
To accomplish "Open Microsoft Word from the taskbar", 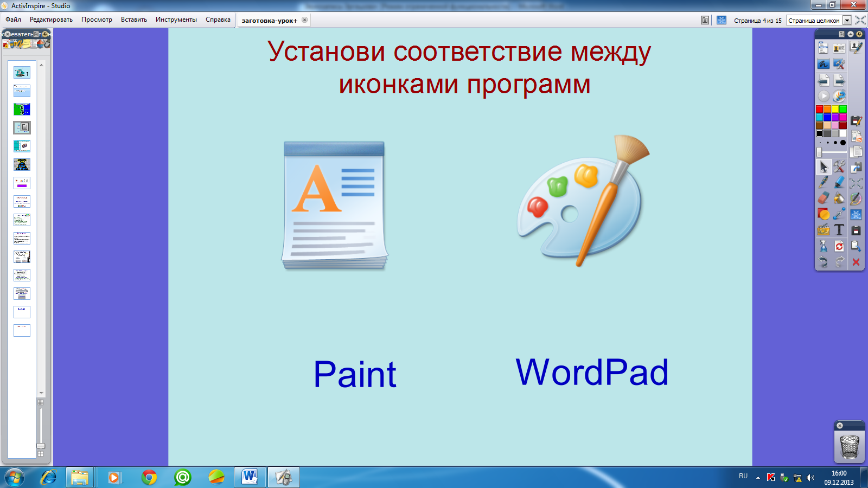I will click(x=250, y=477).
